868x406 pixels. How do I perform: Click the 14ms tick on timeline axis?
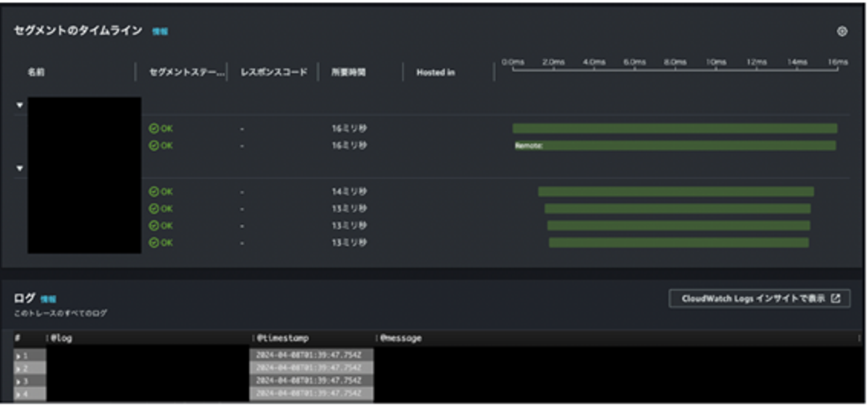click(x=797, y=62)
